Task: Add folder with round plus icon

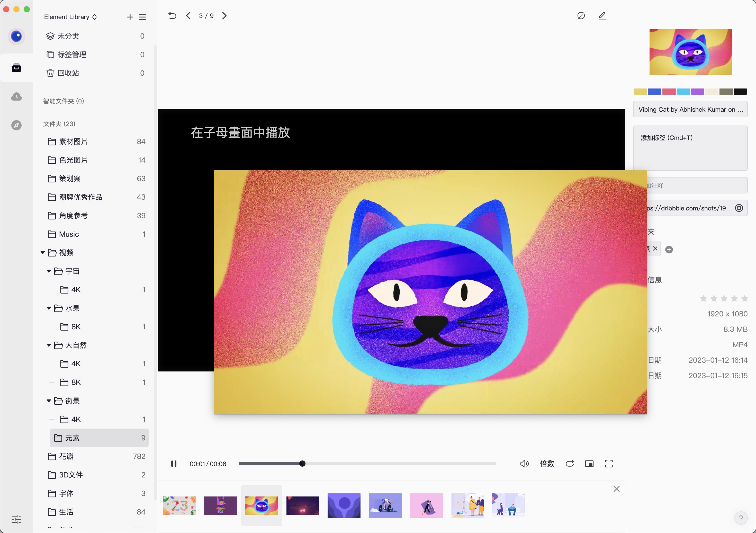Action: [669, 249]
